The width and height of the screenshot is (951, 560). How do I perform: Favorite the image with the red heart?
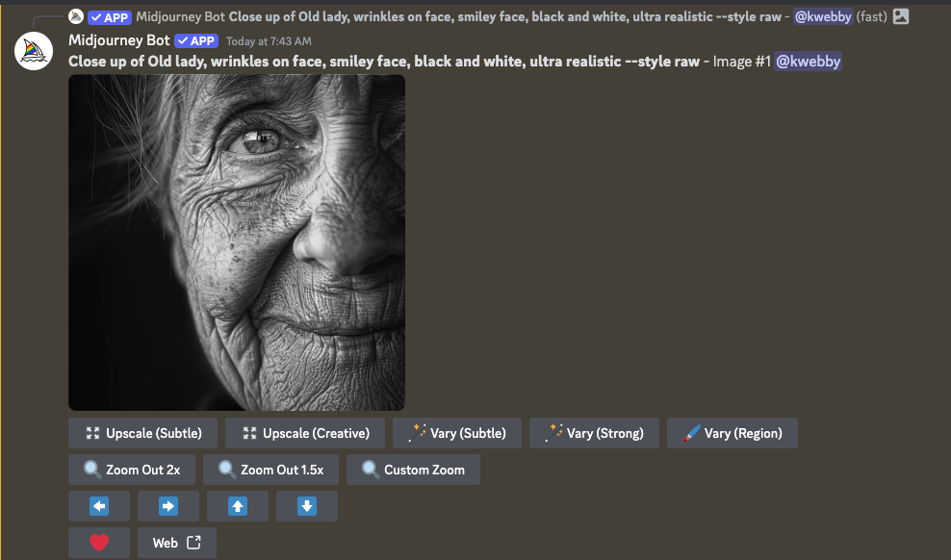coord(99,543)
